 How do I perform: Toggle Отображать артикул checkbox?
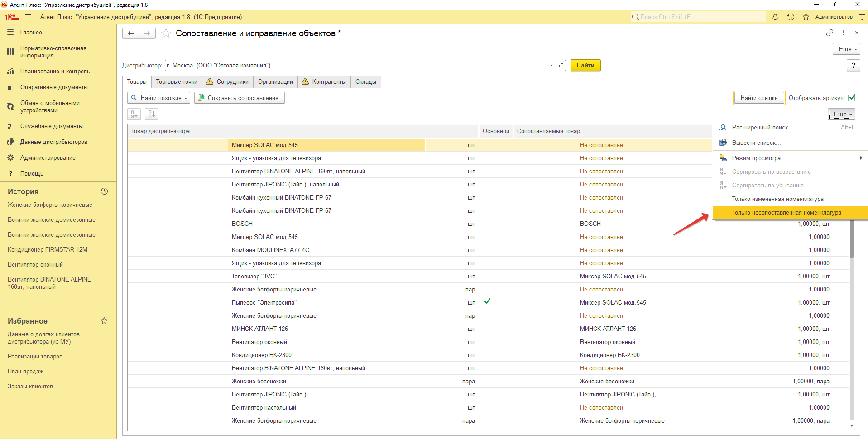[852, 98]
